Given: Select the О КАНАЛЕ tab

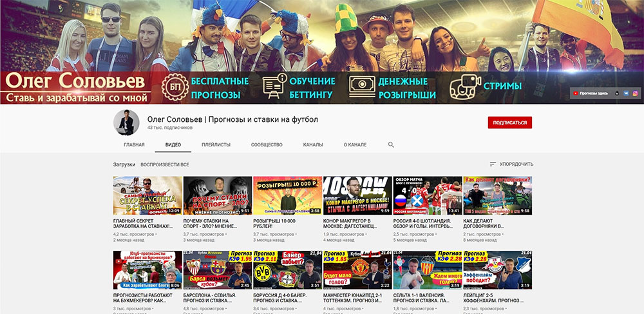Looking at the screenshot, I should (x=355, y=144).
